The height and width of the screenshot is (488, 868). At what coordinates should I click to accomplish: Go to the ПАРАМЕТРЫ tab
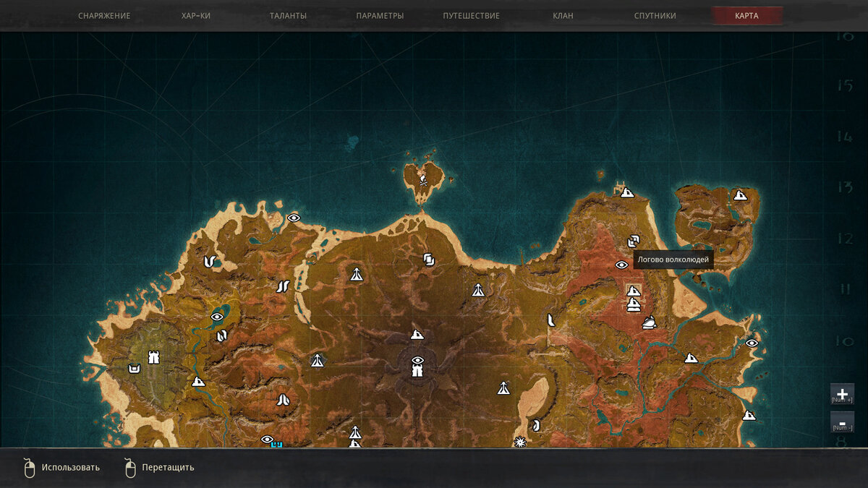[x=380, y=16]
